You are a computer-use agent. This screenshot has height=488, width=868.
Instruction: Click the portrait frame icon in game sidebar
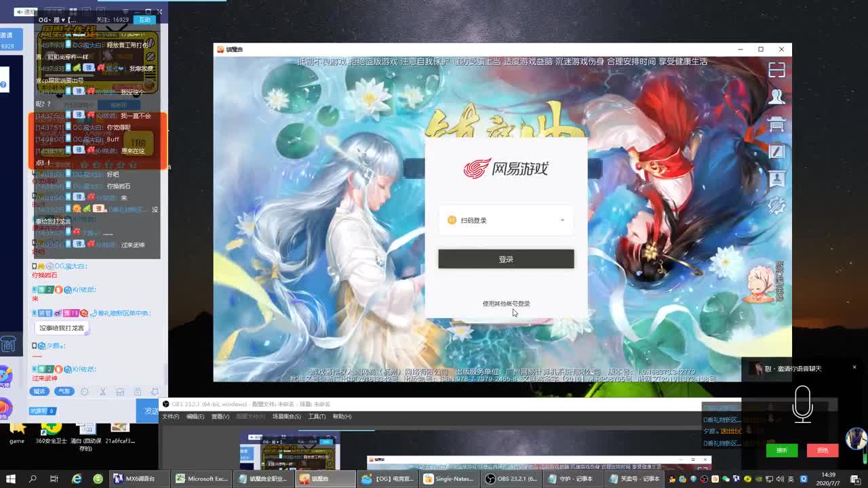pos(776,178)
